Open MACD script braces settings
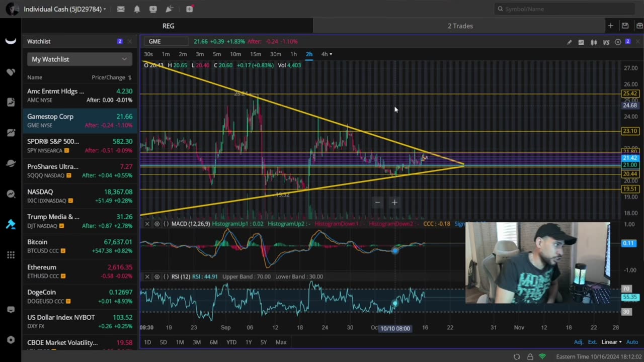Image resolution: width=644 pixels, height=362 pixels. pyautogui.click(x=166, y=224)
